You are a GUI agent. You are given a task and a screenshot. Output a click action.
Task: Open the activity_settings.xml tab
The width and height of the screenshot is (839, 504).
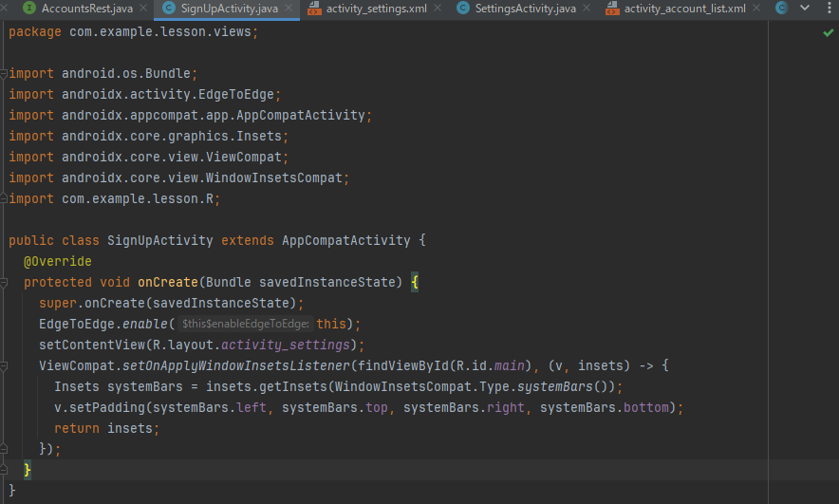click(x=376, y=9)
